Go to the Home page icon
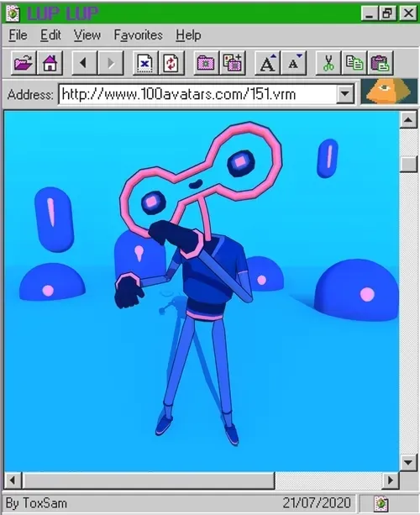This screenshot has width=420, height=515. (50, 63)
